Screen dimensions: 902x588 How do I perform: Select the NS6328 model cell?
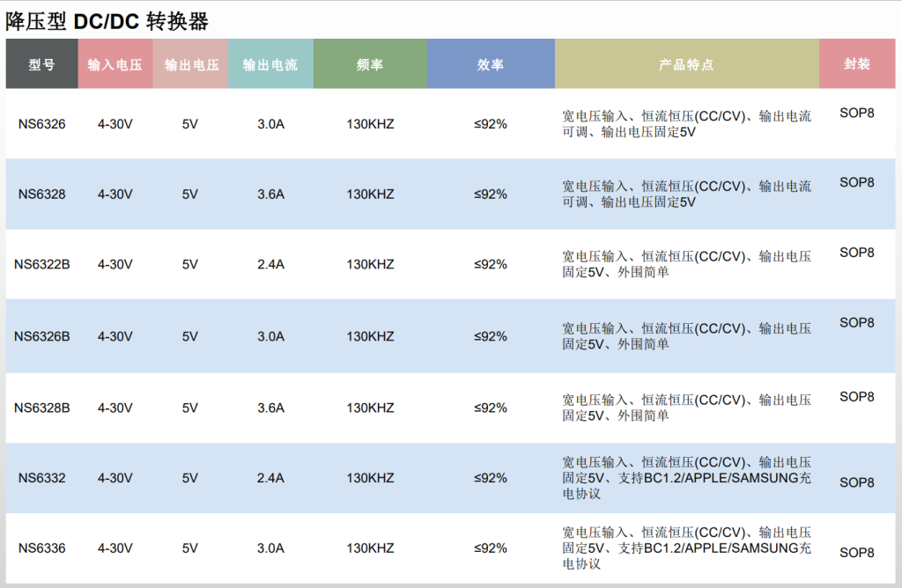coord(42,195)
